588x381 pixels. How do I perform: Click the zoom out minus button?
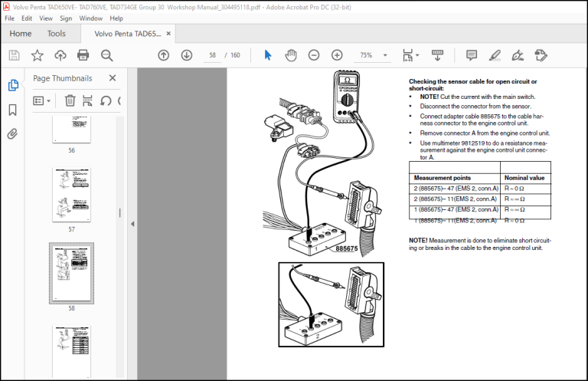point(314,55)
